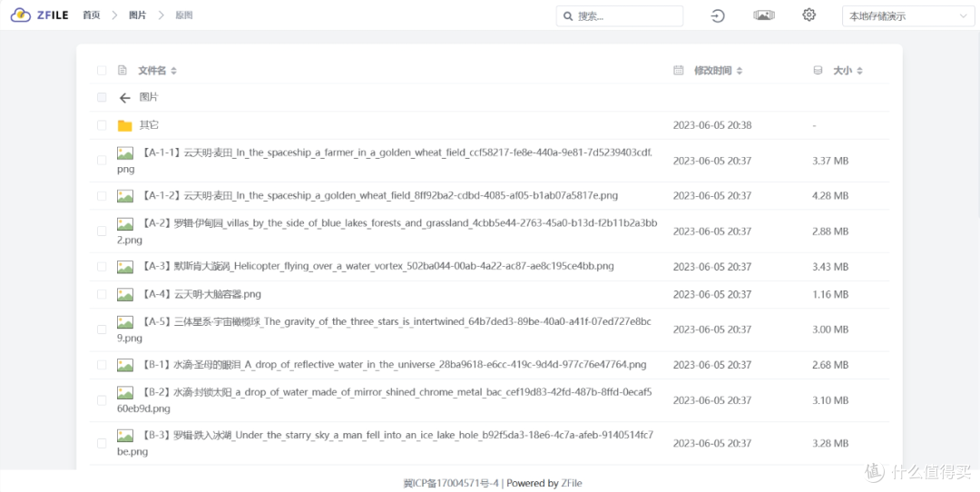This screenshot has height=492, width=980.
Task: Check the box for 【A-3】 file
Action: click(x=102, y=267)
